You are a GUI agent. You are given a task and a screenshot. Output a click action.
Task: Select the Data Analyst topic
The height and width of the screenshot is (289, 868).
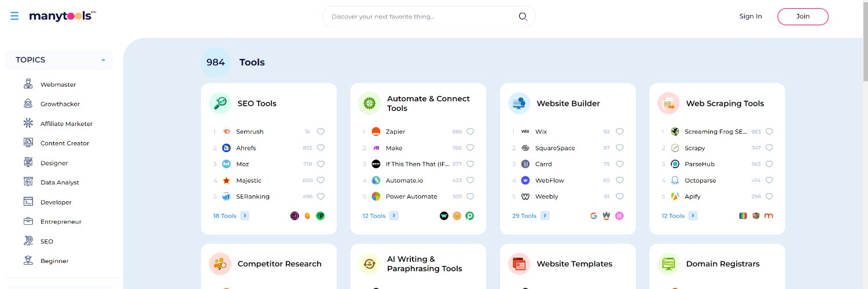[60, 183]
